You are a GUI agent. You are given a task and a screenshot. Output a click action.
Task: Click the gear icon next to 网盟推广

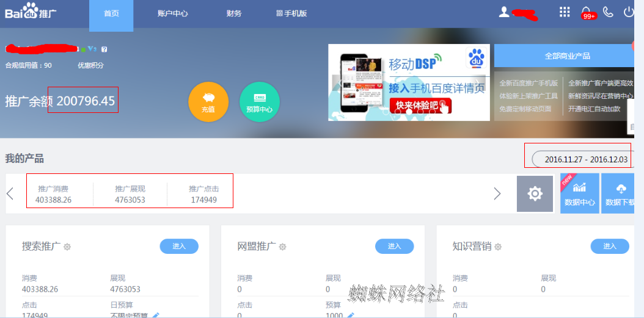click(282, 247)
